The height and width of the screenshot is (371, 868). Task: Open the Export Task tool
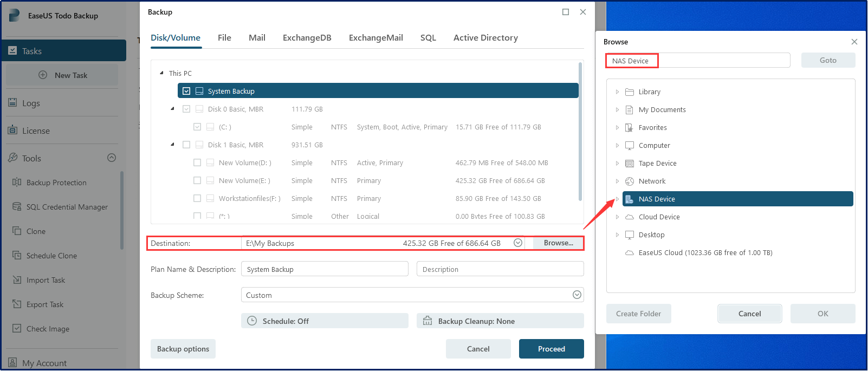click(x=45, y=304)
